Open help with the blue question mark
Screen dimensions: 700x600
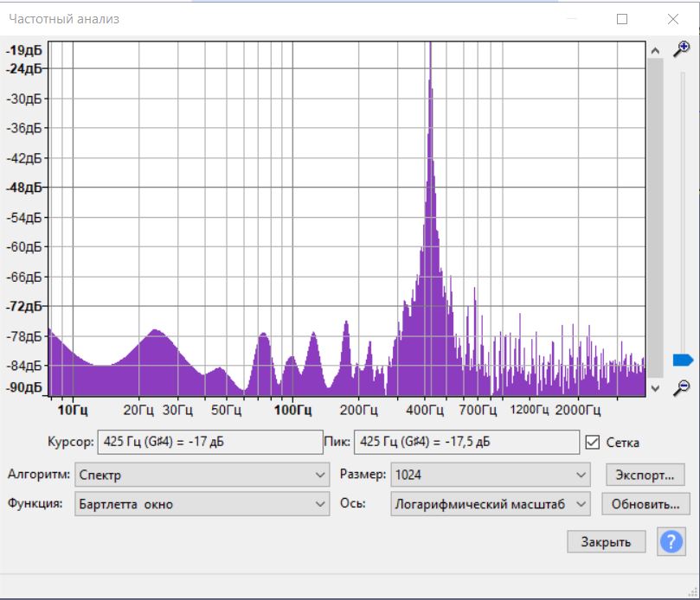(x=671, y=542)
